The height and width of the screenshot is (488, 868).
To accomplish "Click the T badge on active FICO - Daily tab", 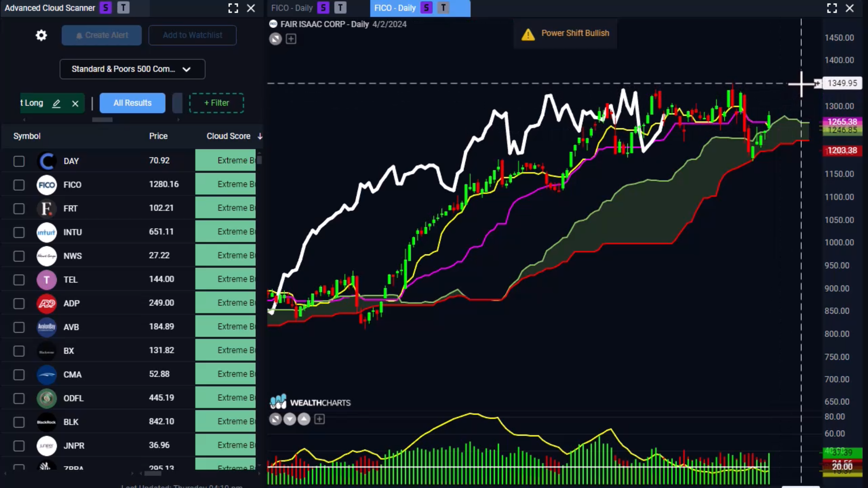I will pyautogui.click(x=443, y=8).
